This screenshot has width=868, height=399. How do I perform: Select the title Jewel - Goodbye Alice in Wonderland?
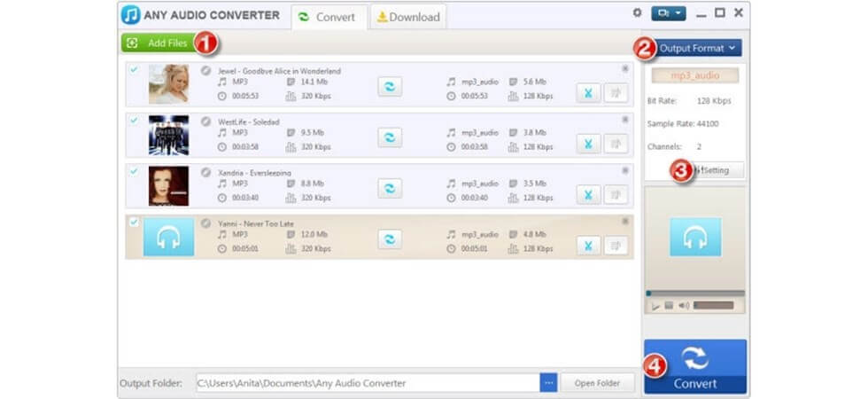pos(280,71)
